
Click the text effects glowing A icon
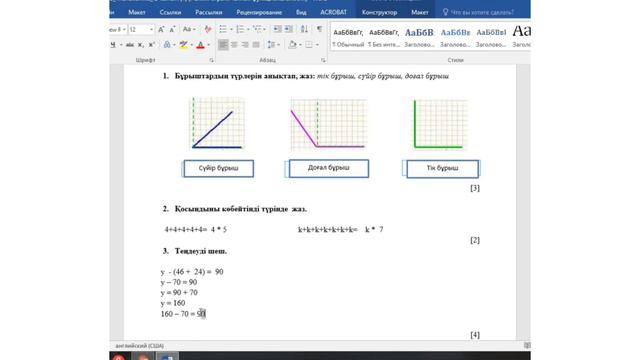coord(167,44)
